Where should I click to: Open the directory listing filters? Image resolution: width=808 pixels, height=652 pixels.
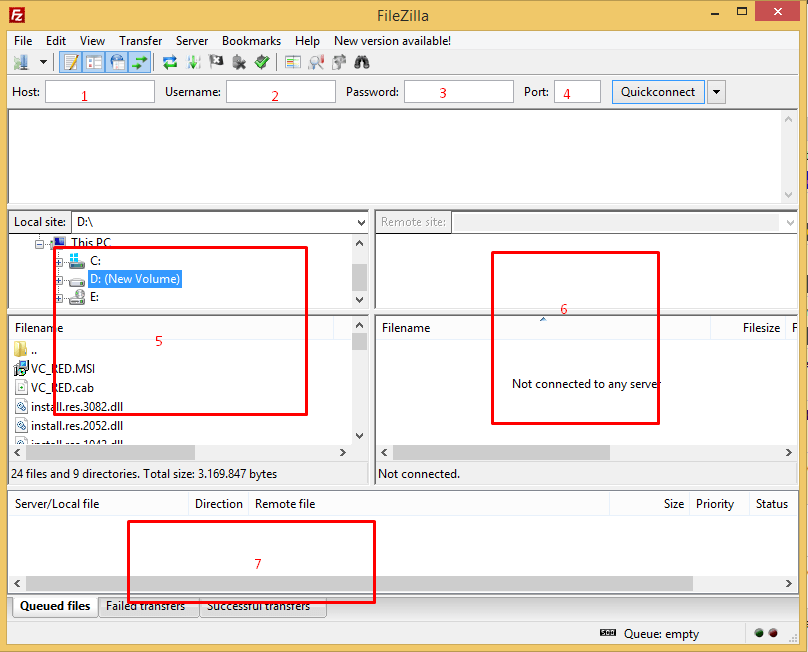pyautogui.click(x=317, y=62)
